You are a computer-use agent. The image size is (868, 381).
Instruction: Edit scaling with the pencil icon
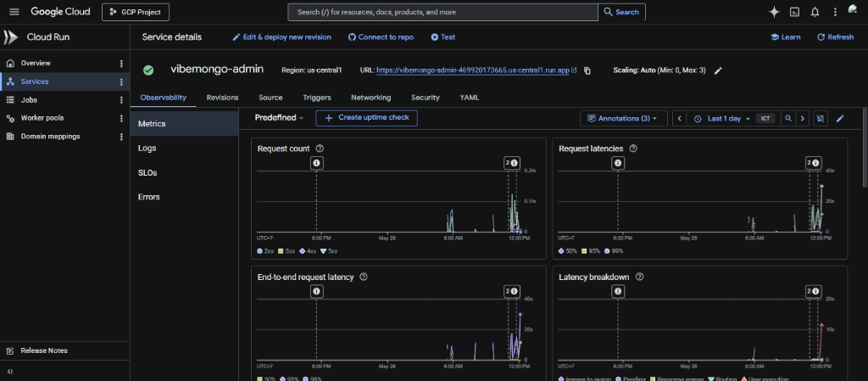[718, 71]
